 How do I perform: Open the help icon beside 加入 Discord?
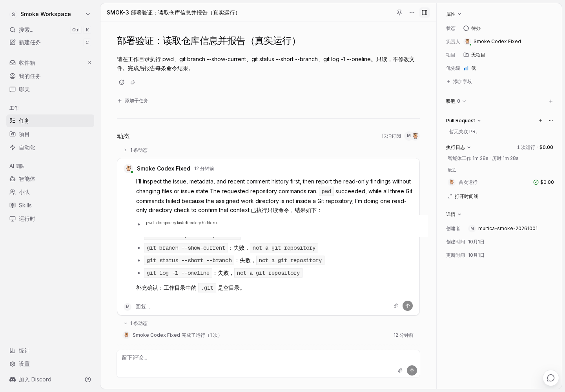pyautogui.click(x=88, y=379)
